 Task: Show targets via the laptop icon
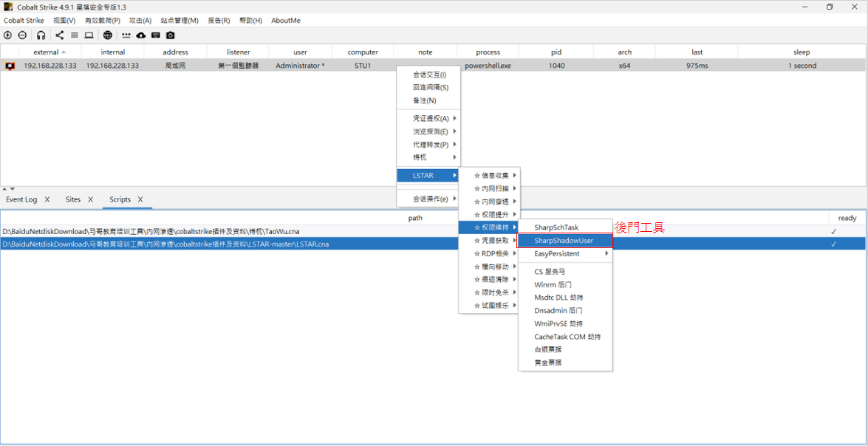89,35
